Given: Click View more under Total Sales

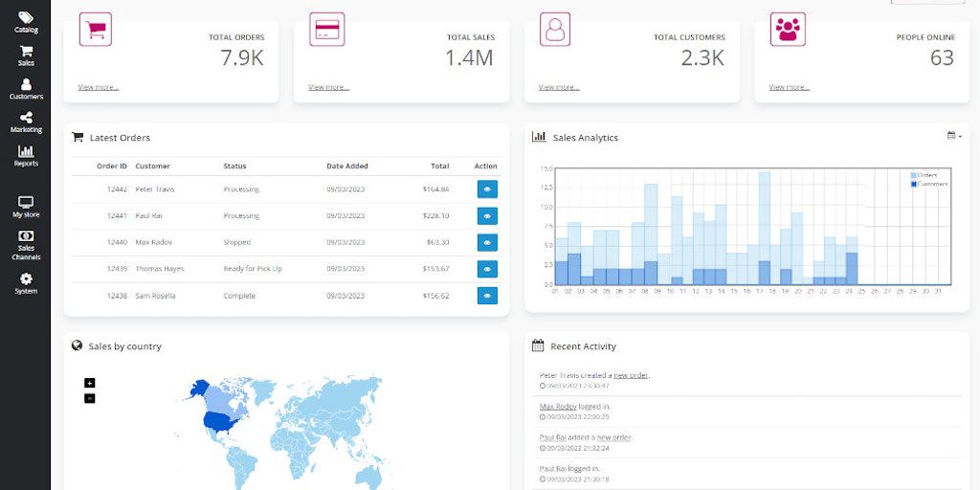Looking at the screenshot, I should click(328, 87).
